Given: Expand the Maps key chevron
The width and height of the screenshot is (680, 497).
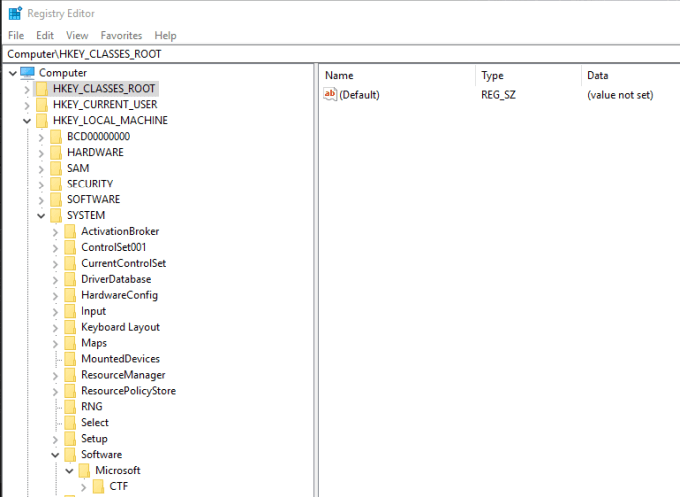Looking at the screenshot, I should tap(55, 344).
